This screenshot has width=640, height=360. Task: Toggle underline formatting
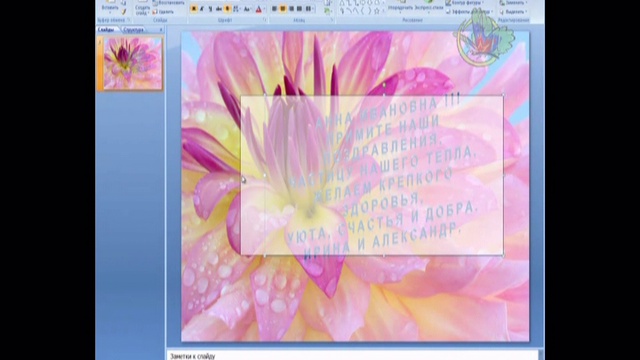211,9
